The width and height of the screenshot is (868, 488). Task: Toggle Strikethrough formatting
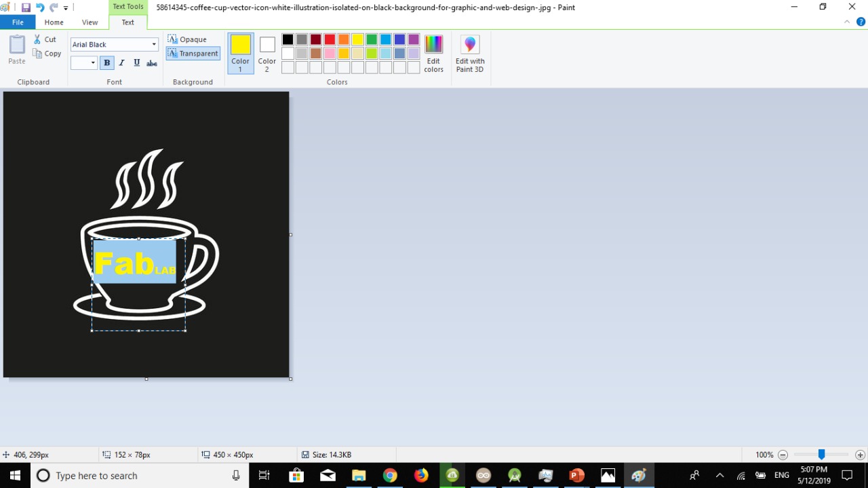[x=152, y=63]
